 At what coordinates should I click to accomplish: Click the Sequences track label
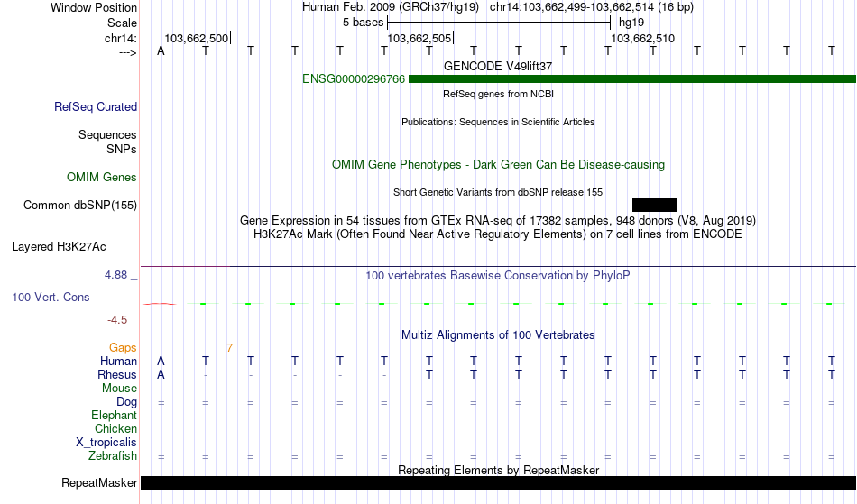click(x=107, y=135)
